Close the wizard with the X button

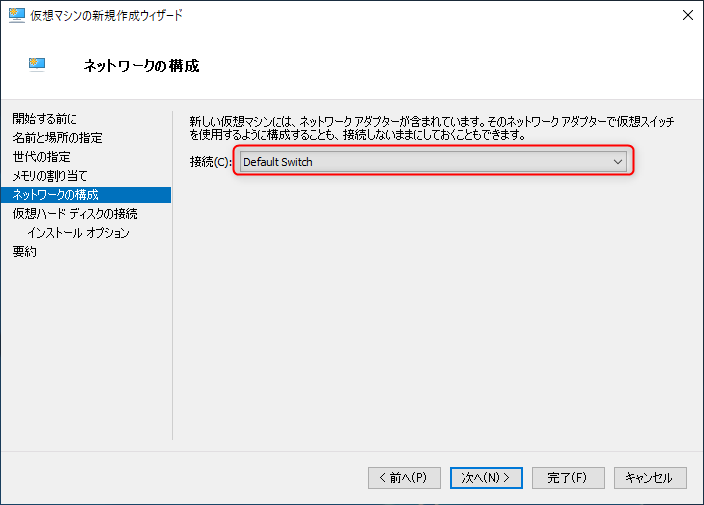pyautogui.click(x=687, y=15)
